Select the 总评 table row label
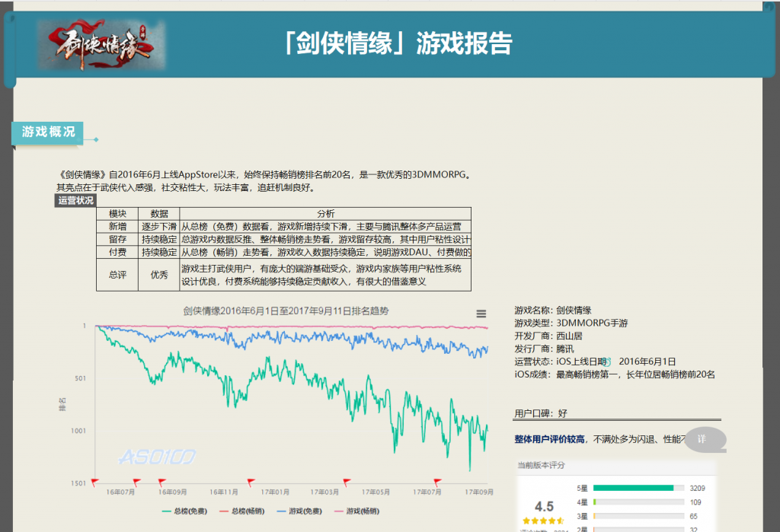Image resolution: width=780 pixels, height=532 pixels. pyautogui.click(x=117, y=275)
